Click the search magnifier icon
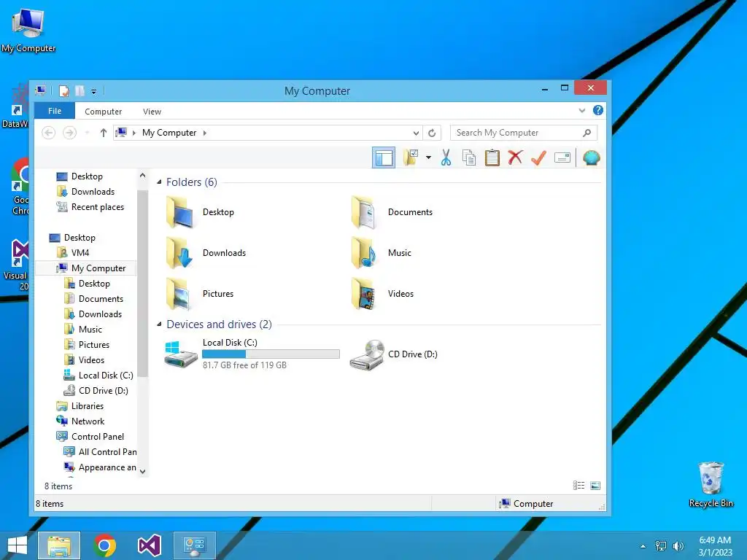This screenshot has width=747, height=560. click(587, 133)
